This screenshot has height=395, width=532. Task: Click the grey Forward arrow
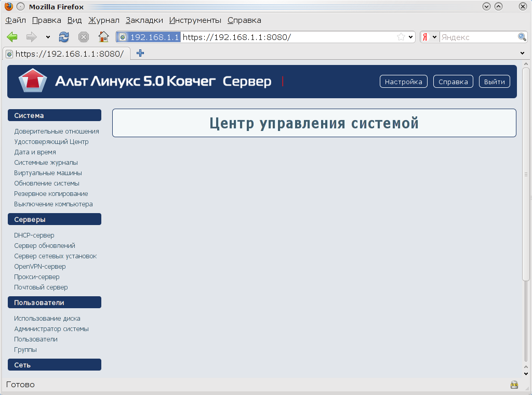pyautogui.click(x=31, y=37)
